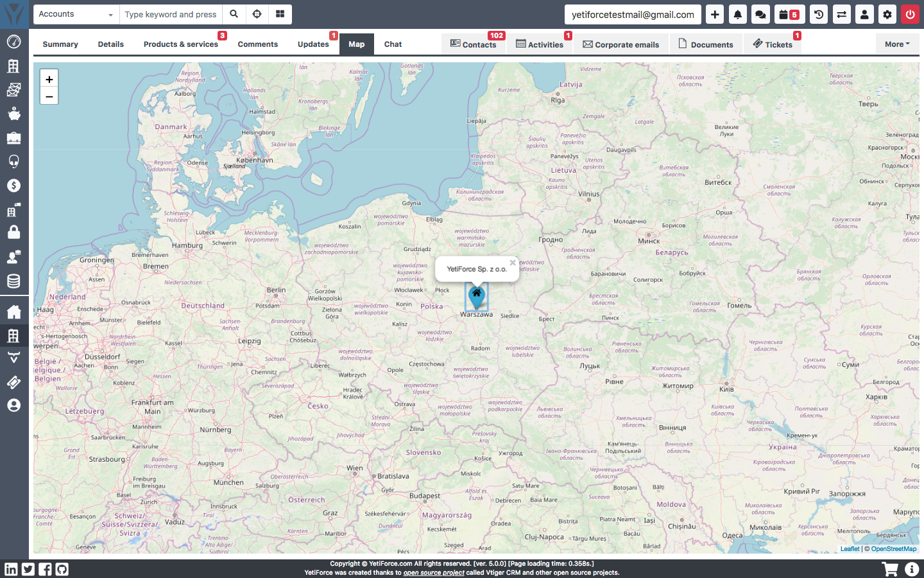The image size is (924, 578).
Task: Zoom in the map with plus button
Action: point(49,79)
